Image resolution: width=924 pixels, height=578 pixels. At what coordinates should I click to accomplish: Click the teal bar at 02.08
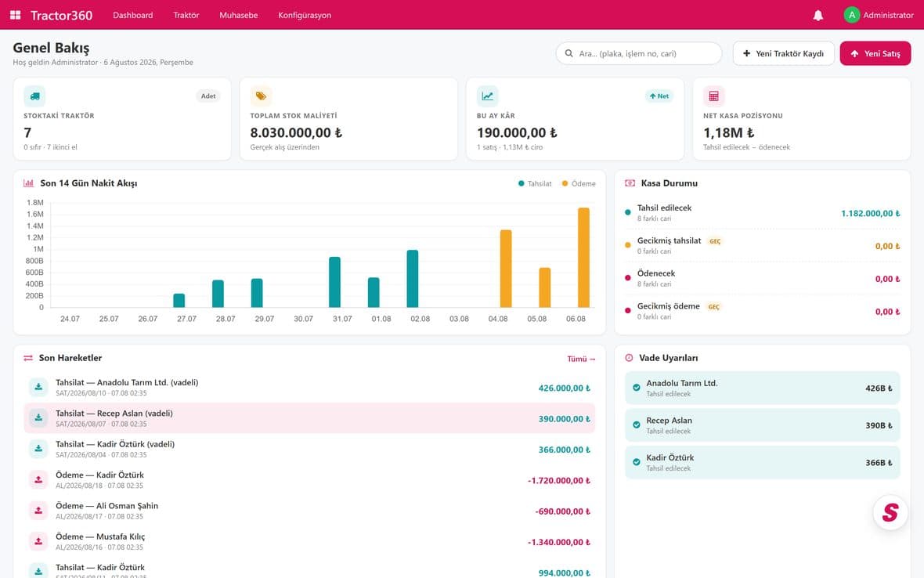coord(413,279)
